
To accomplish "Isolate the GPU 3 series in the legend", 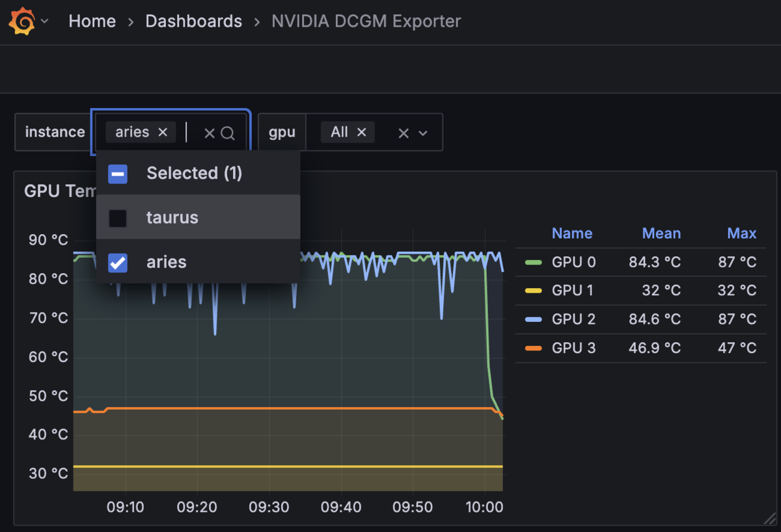I will 573,348.
